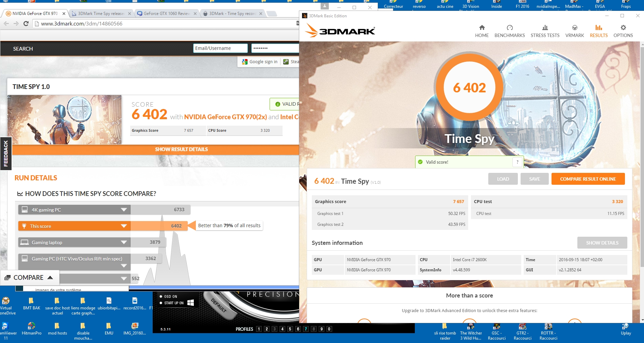Toggle OSD ON in Precision panel
This screenshot has height=343, width=644.
pos(168,296)
